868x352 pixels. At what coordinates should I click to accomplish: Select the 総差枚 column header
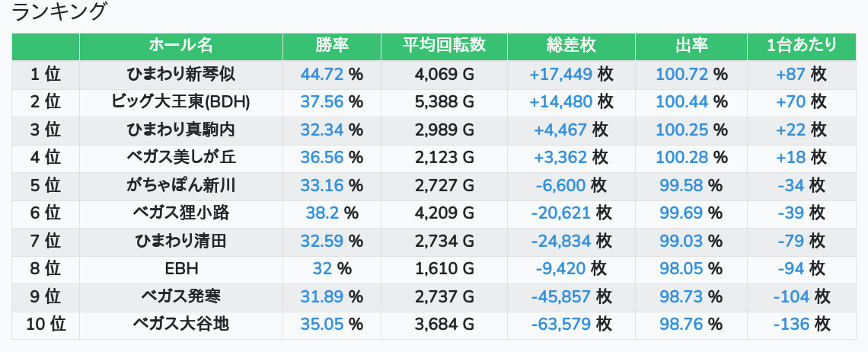coord(571,46)
